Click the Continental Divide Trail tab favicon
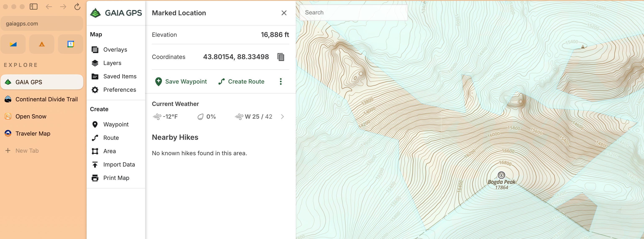 (x=8, y=99)
